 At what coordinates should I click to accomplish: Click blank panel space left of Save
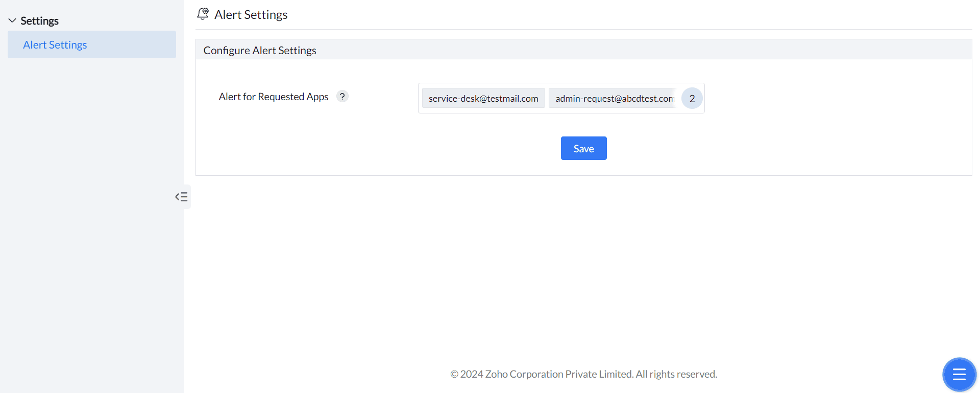[x=357, y=148]
